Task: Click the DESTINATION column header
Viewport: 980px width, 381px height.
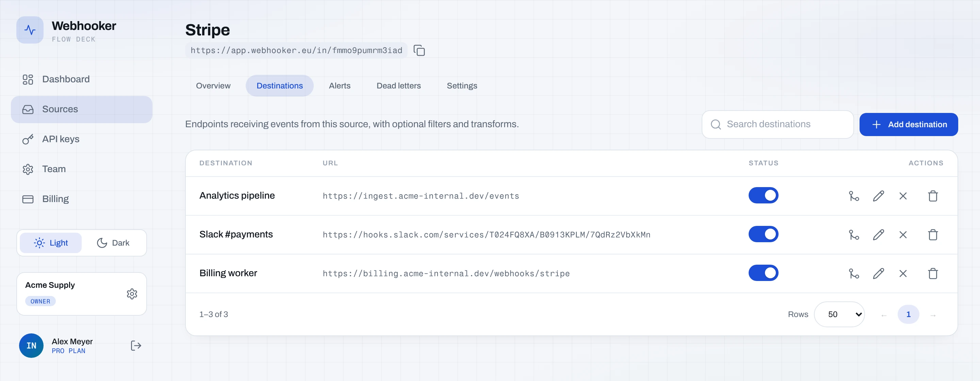Action: [x=226, y=163]
